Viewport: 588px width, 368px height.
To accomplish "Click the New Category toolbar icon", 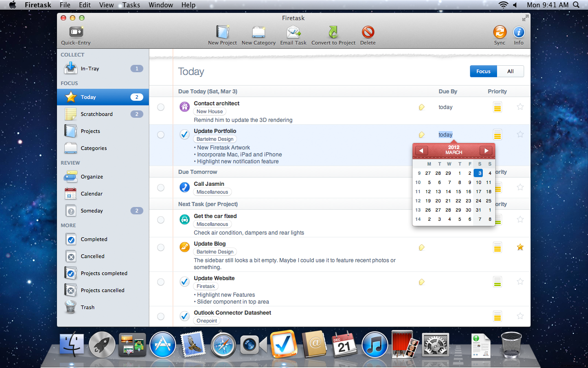I will [259, 32].
